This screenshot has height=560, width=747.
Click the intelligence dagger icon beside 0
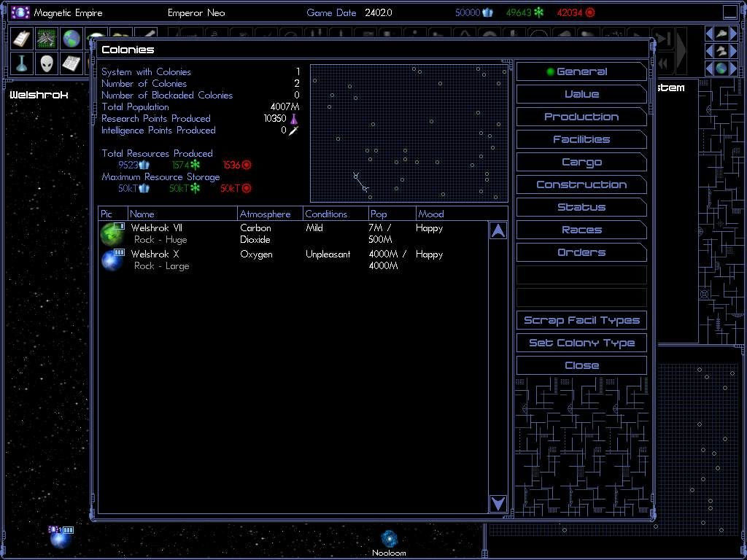pyautogui.click(x=293, y=130)
